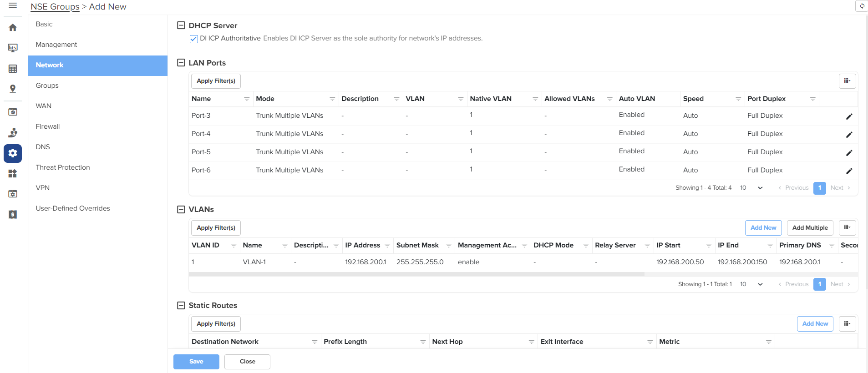The width and height of the screenshot is (868, 373).
Task: Open LAN Ports page size dropdown
Action: tap(751, 188)
